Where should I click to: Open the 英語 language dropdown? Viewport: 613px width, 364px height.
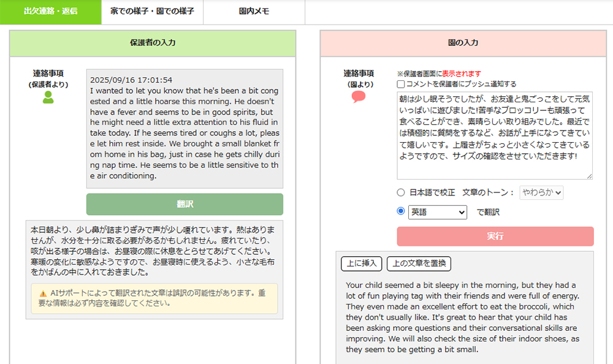[438, 212]
